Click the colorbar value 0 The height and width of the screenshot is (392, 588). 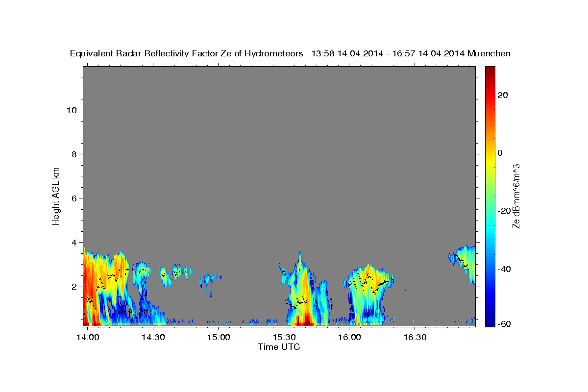click(x=501, y=153)
